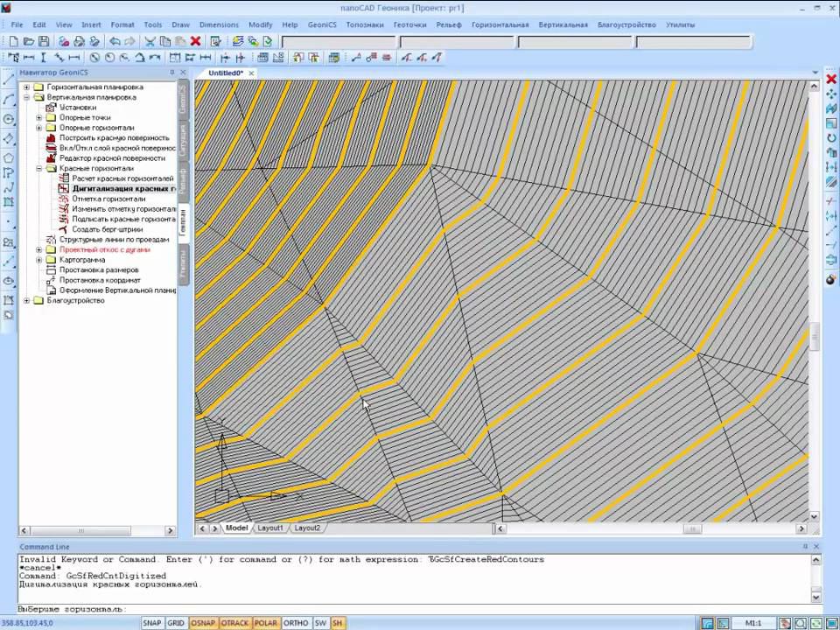Image resolution: width=840 pixels, height=630 pixels.
Task: Toggle OSNAP mode in status bar
Action: pos(203,623)
